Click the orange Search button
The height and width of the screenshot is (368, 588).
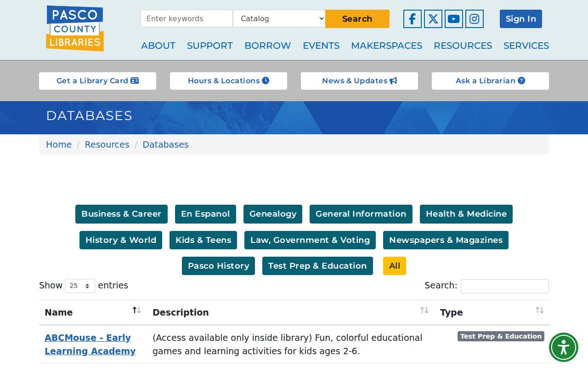click(x=357, y=19)
